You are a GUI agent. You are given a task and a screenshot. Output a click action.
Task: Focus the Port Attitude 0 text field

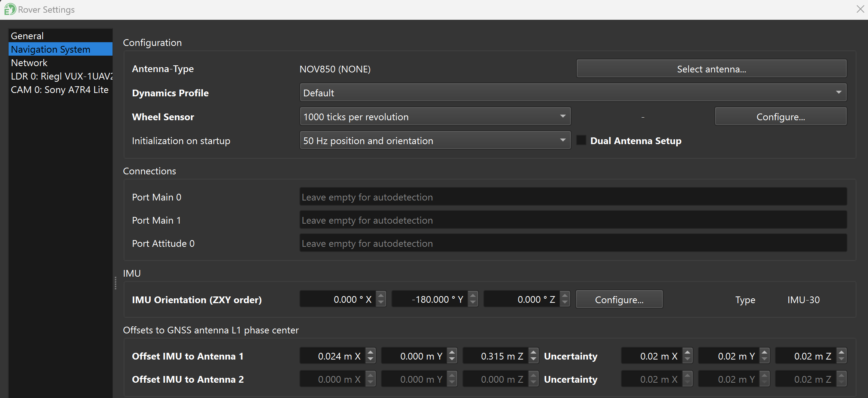click(573, 243)
